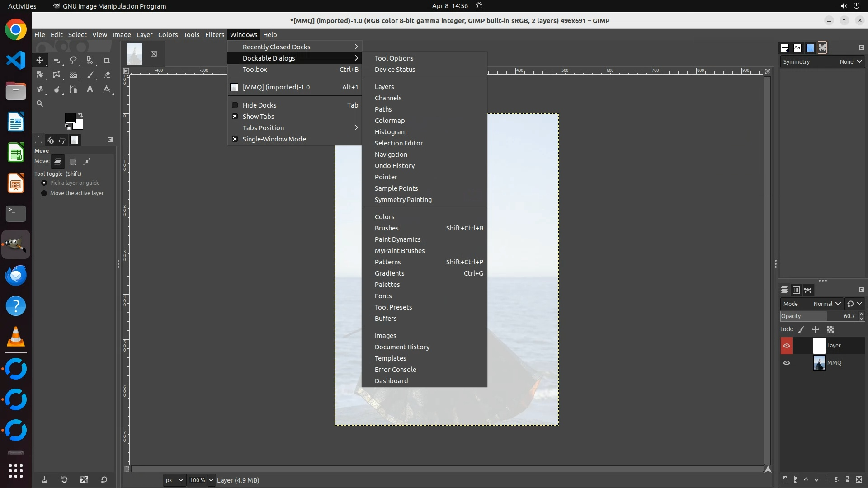Open the Symmetry None dropdown
The width and height of the screenshot is (868, 488).
click(850, 62)
